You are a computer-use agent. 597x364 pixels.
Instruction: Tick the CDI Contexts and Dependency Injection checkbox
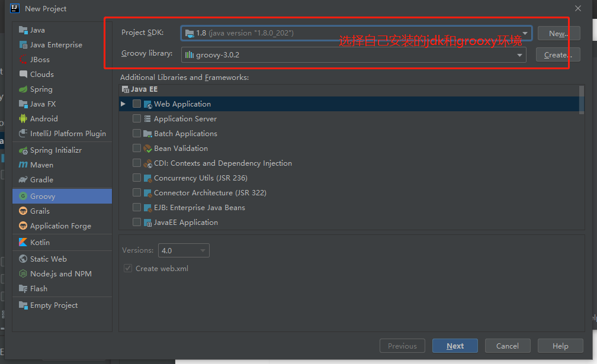[137, 163]
